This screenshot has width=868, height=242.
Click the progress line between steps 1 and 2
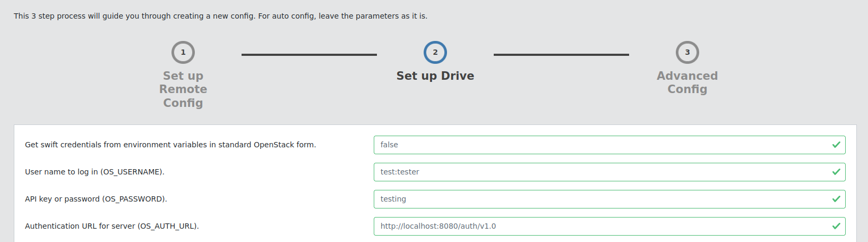click(x=309, y=54)
